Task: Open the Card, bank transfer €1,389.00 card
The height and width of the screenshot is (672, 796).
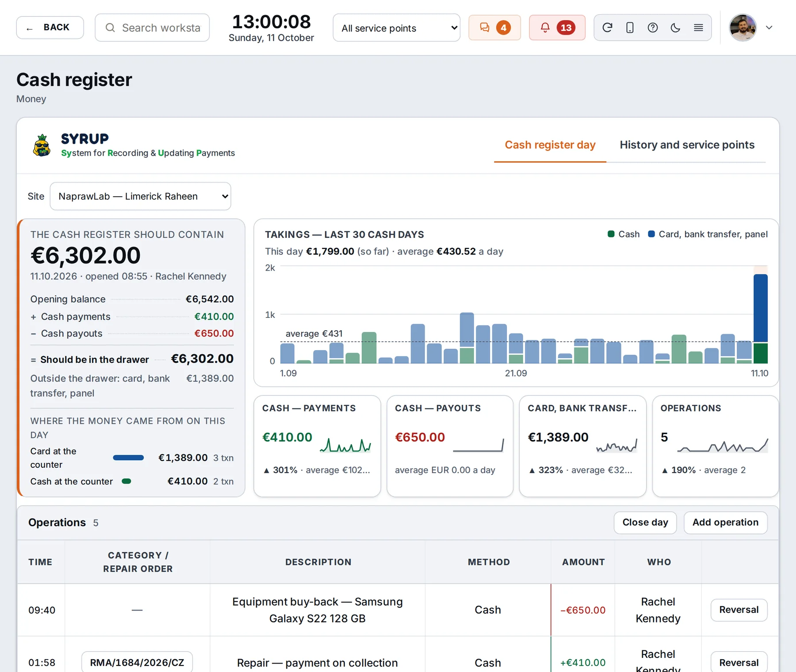Action: coord(582,446)
